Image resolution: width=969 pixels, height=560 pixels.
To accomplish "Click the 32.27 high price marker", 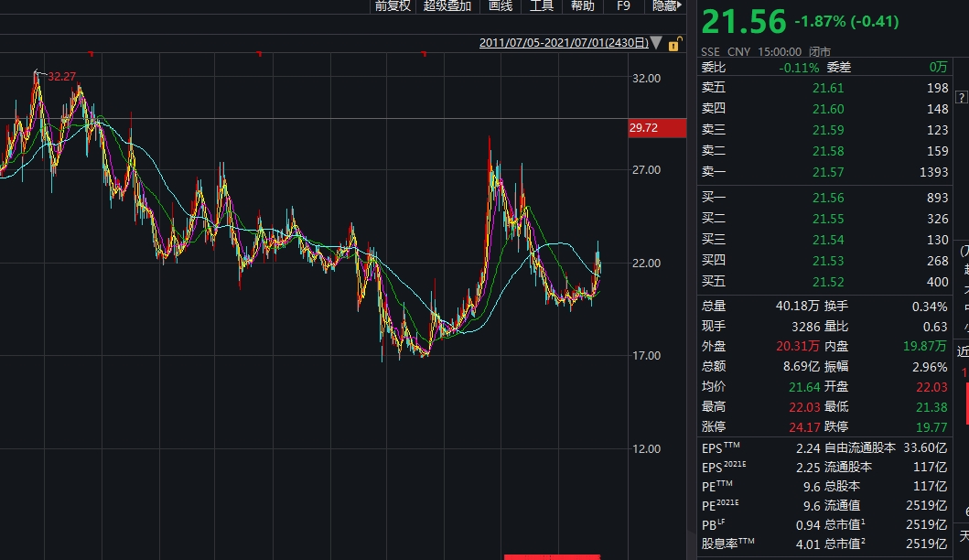I will (x=62, y=77).
